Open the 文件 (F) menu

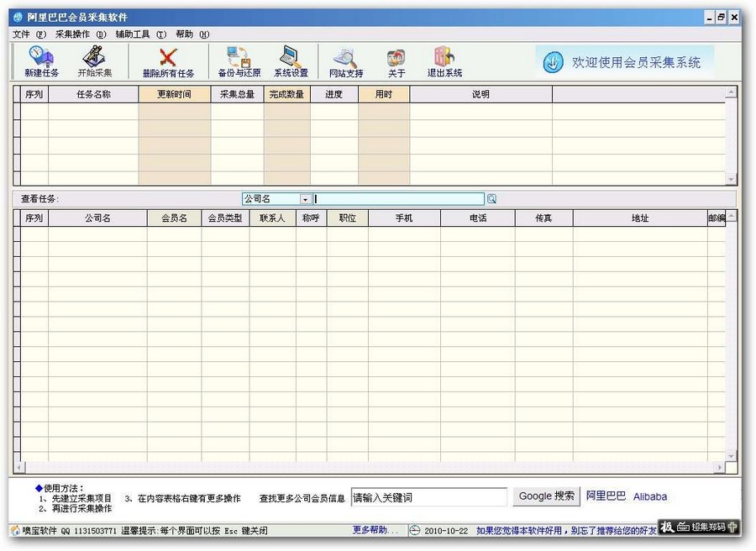(29, 34)
